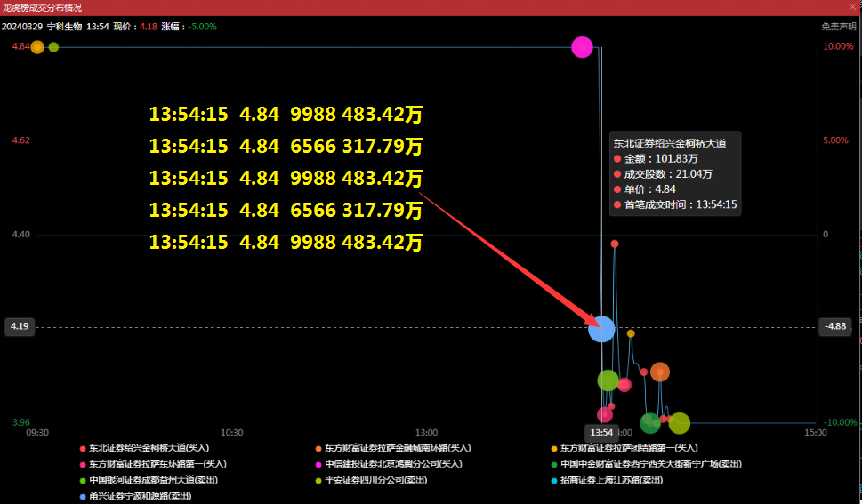The width and height of the screenshot is (862, 504).
Task: Click the 现价 4.18 value
Action: pyautogui.click(x=149, y=27)
